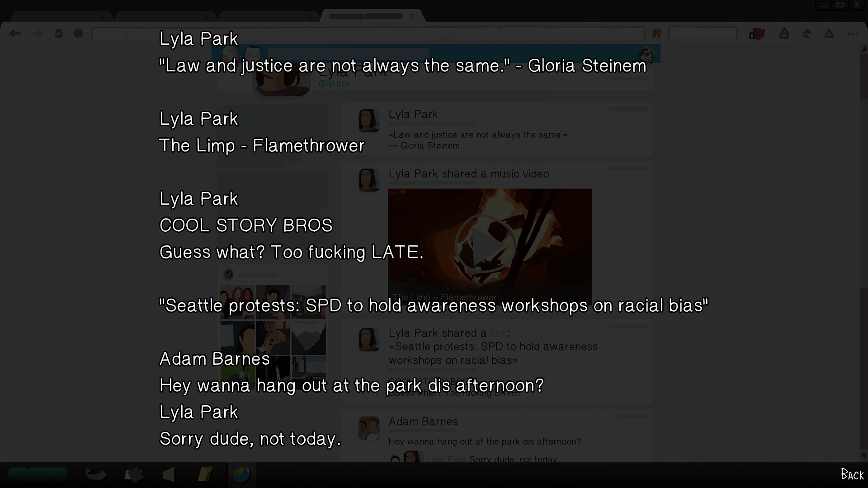Open the link shared by Lyla Park

tap(498, 333)
